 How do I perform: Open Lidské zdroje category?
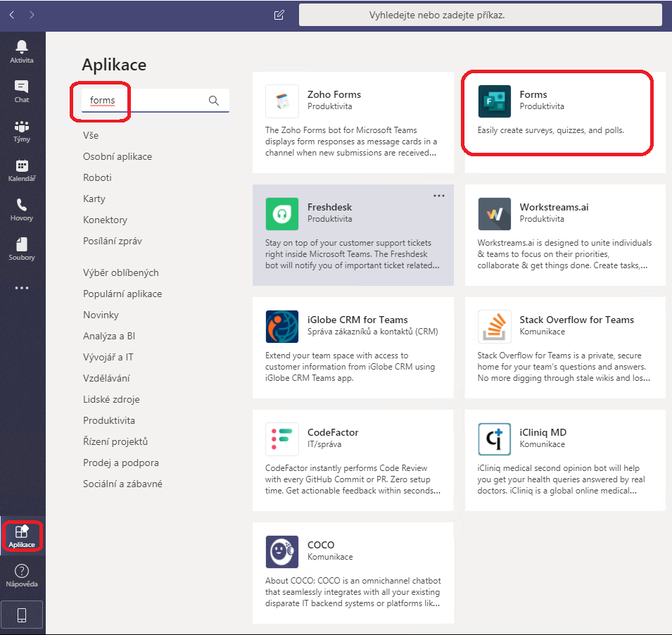point(111,399)
